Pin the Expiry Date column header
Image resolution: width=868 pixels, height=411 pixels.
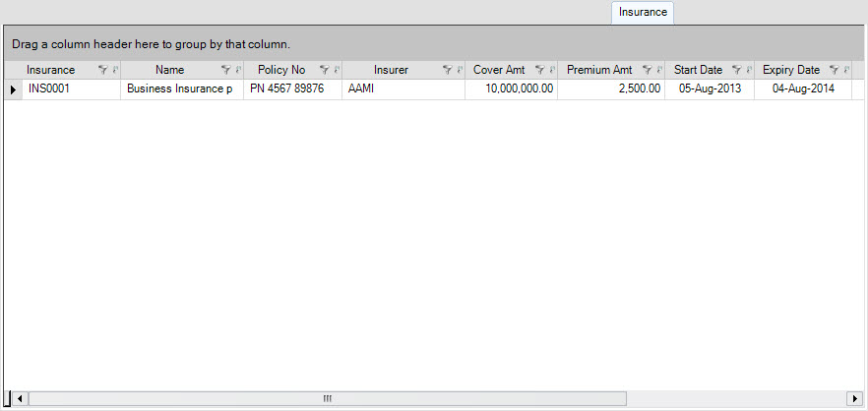846,70
